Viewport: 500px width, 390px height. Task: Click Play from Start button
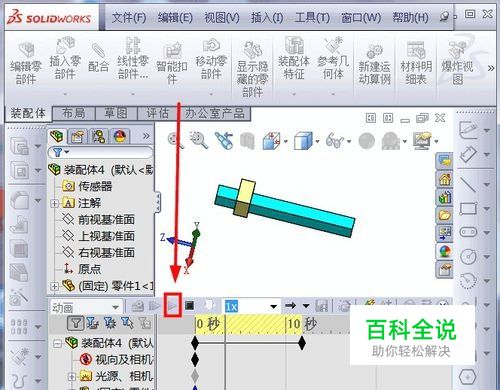pyautogui.click(x=154, y=305)
